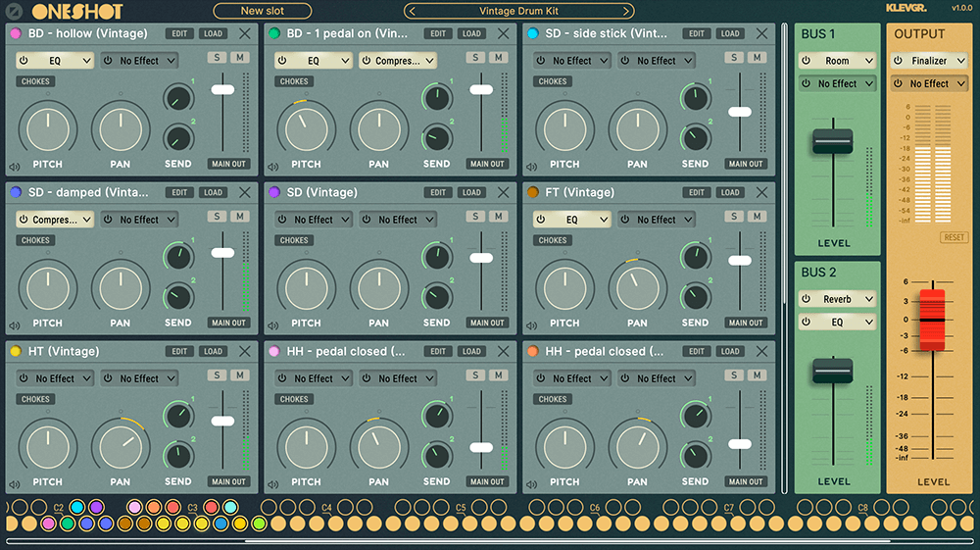Click the red Output level fader
This screenshot has width=980, height=550.
click(x=931, y=320)
